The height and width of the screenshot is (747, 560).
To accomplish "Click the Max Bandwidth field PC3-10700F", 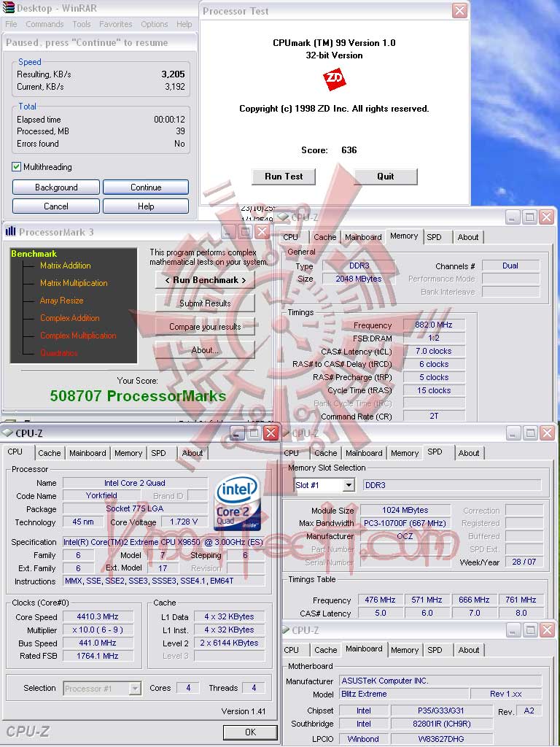I will pyautogui.click(x=405, y=523).
